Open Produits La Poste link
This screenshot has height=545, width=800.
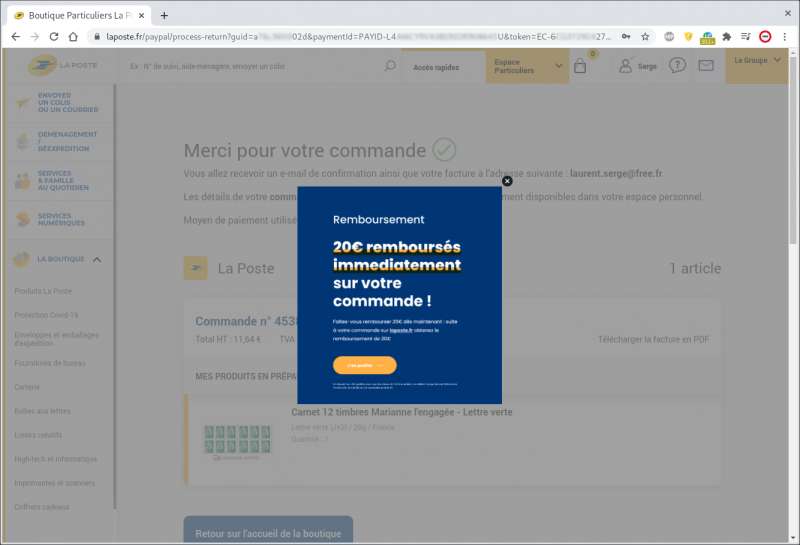tap(43, 291)
